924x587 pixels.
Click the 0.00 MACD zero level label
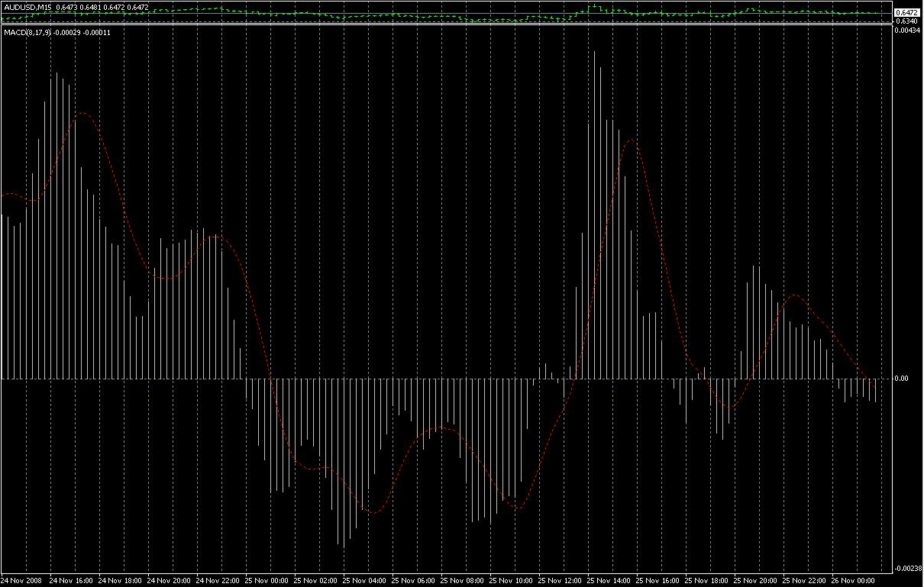pos(901,378)
